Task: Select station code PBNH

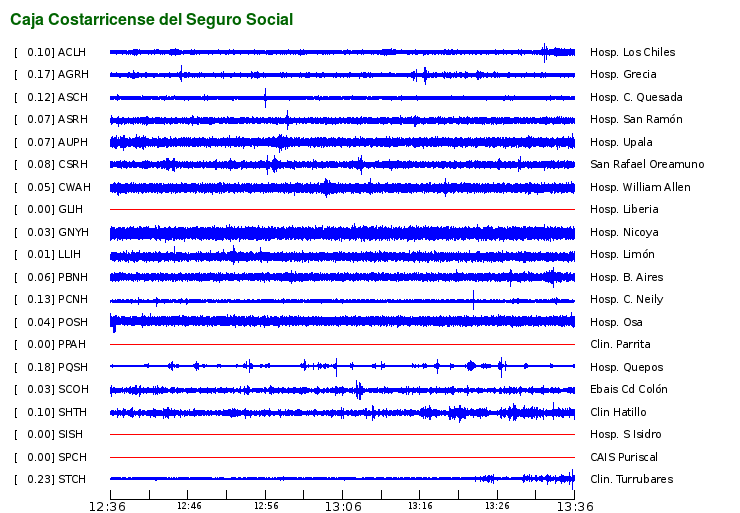Action: click(x=73, y=278)
